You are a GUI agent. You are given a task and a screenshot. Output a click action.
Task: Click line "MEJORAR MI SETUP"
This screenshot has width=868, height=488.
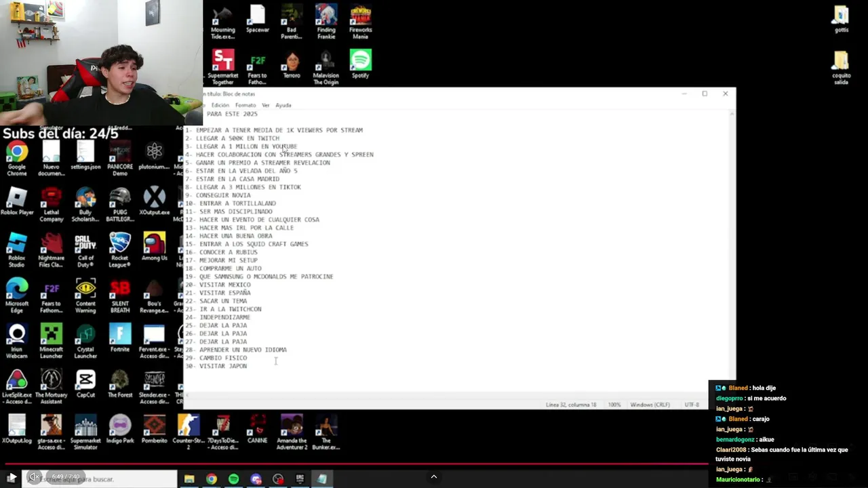229,260
